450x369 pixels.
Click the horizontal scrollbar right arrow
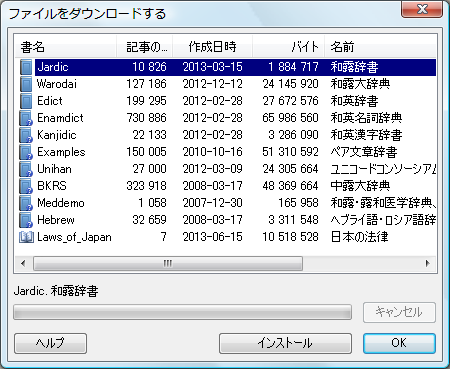428,263
